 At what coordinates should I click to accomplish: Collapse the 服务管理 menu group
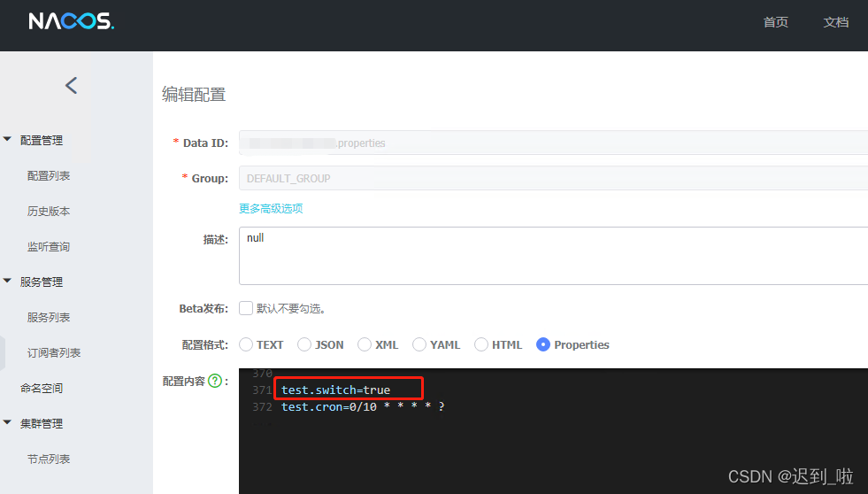tap(8, 282)
